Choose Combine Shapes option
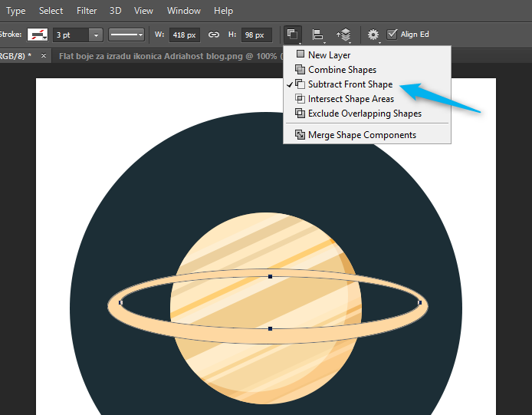Screen dimensions: 532x415 click(x=367, y=70)
